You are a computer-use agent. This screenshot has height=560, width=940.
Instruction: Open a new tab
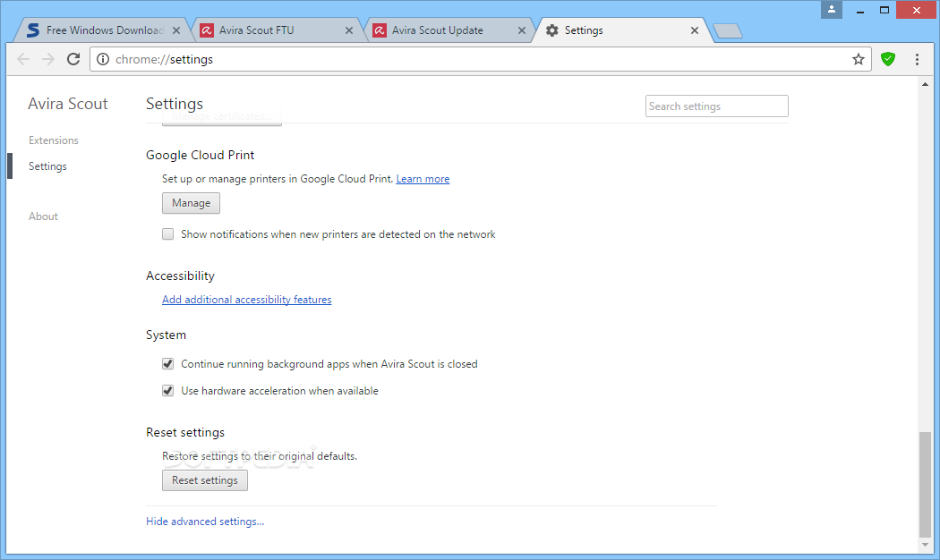click(728, 31)
